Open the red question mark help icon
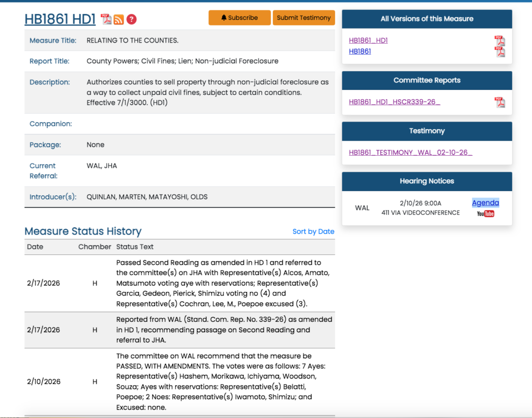 131,19
